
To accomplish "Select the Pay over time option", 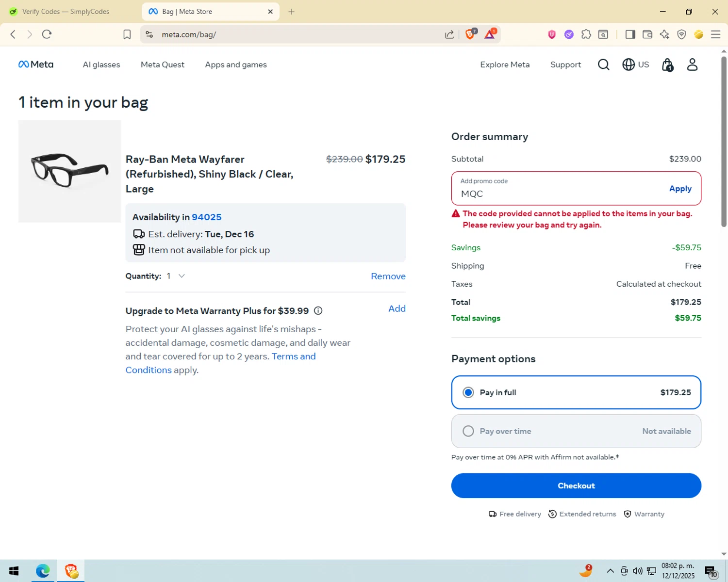I will pos(576,431).
